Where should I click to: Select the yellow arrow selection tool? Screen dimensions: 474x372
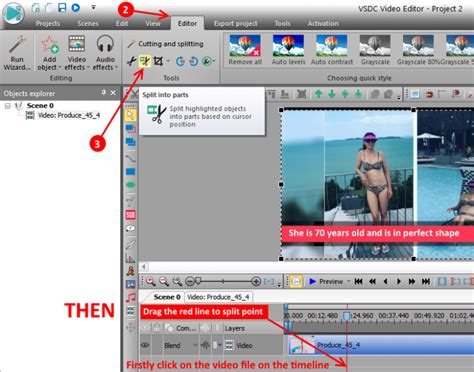pos(130,115)
